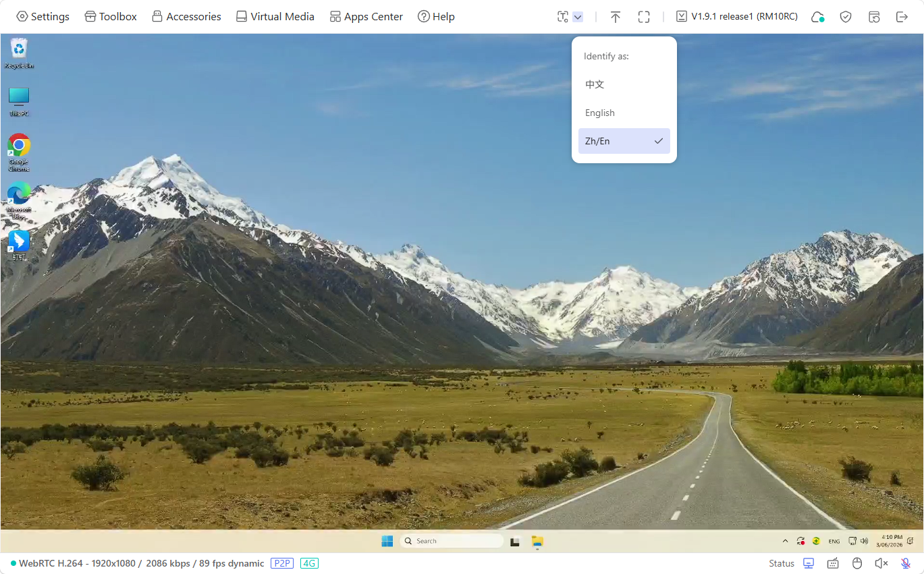Expand the hidden tray icons chevron
Screen dimensions: 924x574
(785, 541)
